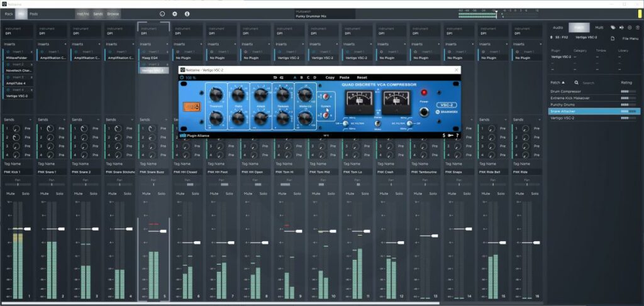The image size is (644, 306).
Task: Click the FNK Snare Buzz volume fader handle
Action: [163, 231]
